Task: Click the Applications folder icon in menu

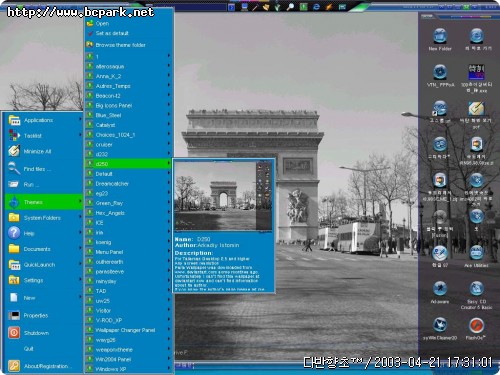Action: [14, 120]
